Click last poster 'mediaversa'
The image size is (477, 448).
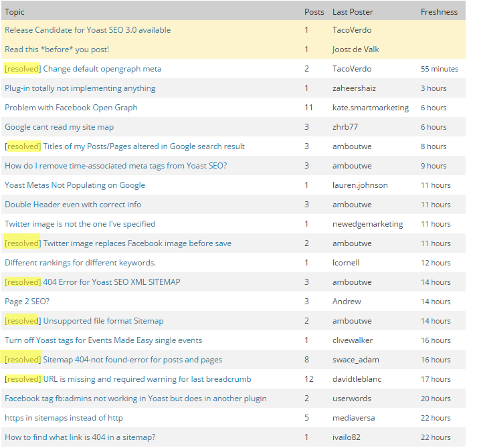coord(354,418)
